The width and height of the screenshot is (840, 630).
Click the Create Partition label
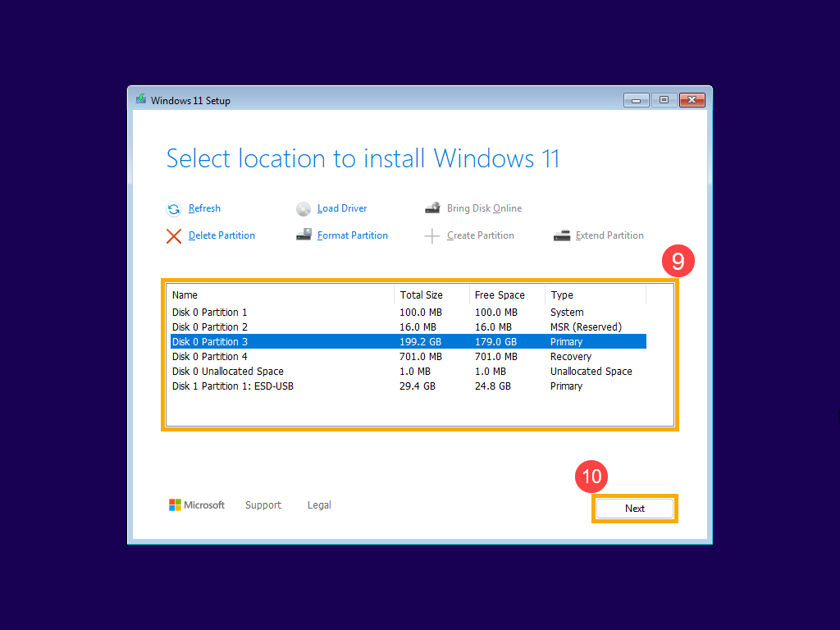point(481,235)
